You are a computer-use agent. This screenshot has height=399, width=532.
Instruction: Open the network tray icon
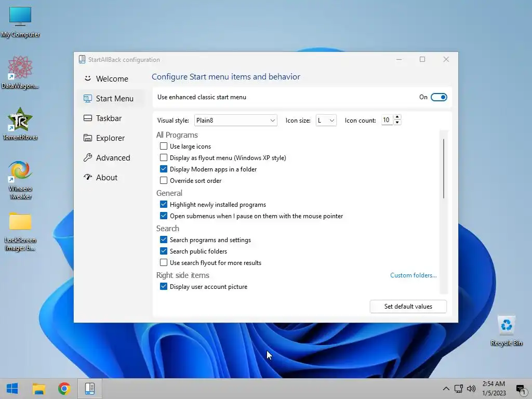click(x=458, y=389)
